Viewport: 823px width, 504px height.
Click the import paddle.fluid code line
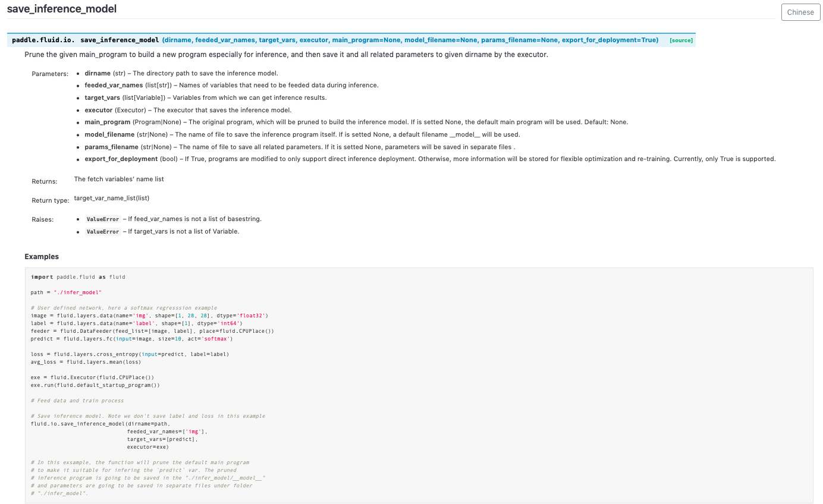pos(78,277)
